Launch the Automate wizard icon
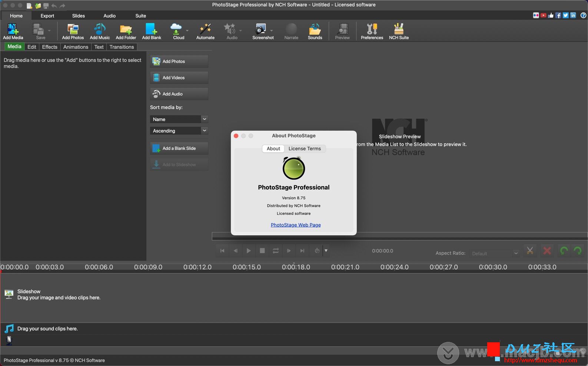This screenshot has height=366, width=588. pyautogui.click(x=205, y=31)
